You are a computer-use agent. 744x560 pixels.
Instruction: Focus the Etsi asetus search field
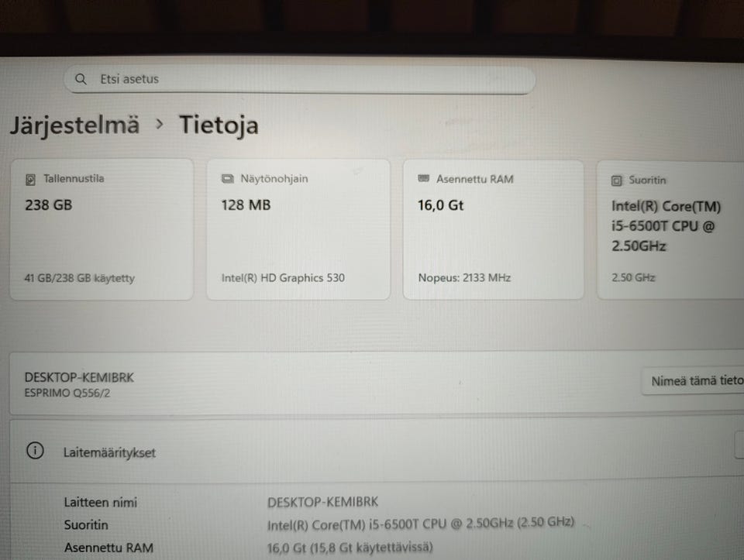pyautogui.click(x=300, y=79)
